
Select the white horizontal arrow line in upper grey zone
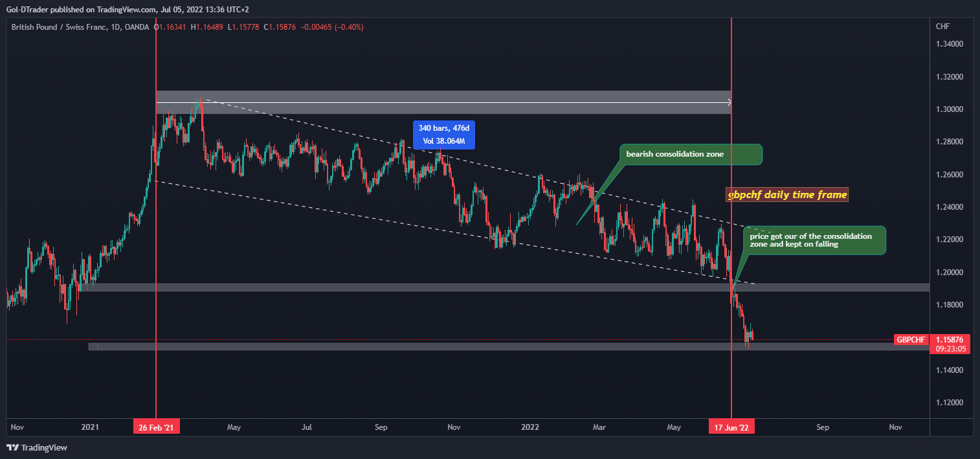443,102
